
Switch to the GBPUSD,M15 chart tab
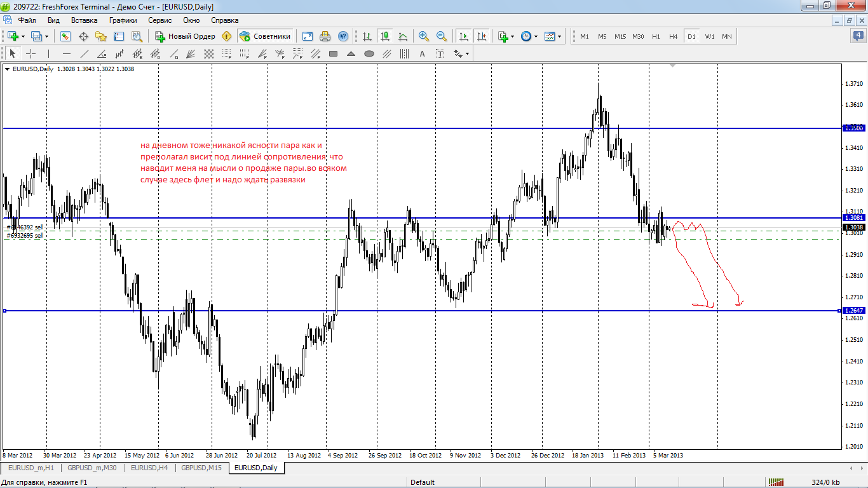tap(201, 468)
